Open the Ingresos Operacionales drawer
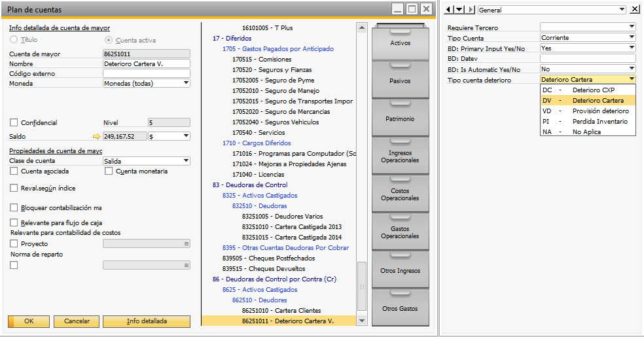Viewport: 644px width, 337px height. [x=400, y=156]
